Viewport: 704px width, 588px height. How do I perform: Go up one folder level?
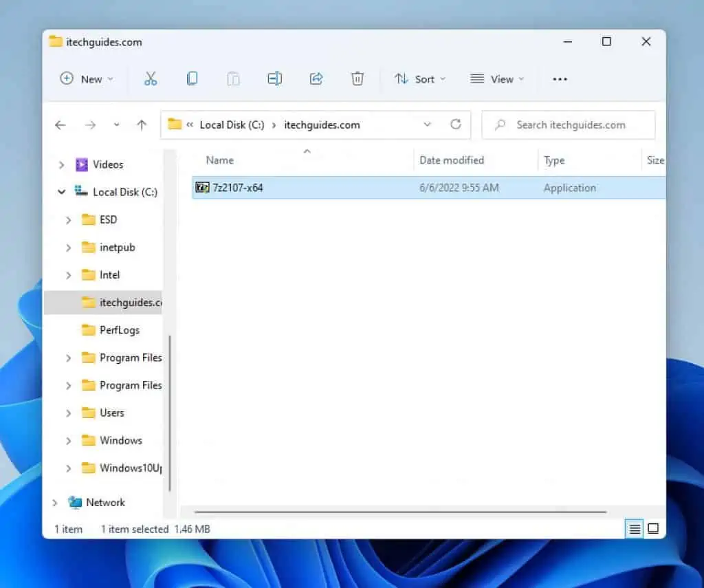[142, 125]
